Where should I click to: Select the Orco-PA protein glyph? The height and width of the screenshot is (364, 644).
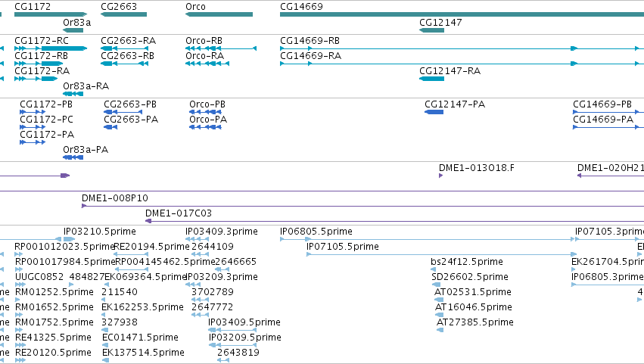205,127
